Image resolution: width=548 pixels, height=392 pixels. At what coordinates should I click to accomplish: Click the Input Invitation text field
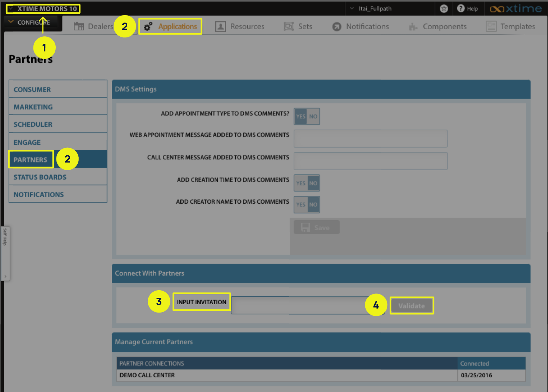(x=298, y=306)
